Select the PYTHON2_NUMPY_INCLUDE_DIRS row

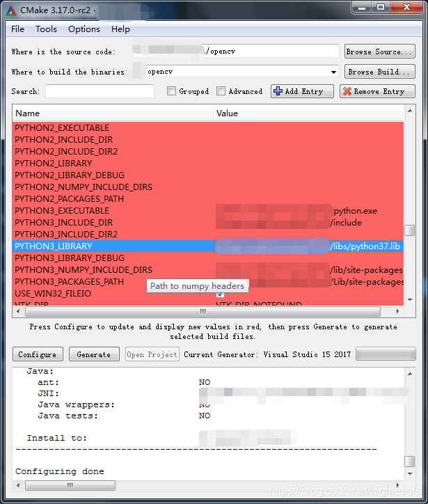(x=208, y=187)
